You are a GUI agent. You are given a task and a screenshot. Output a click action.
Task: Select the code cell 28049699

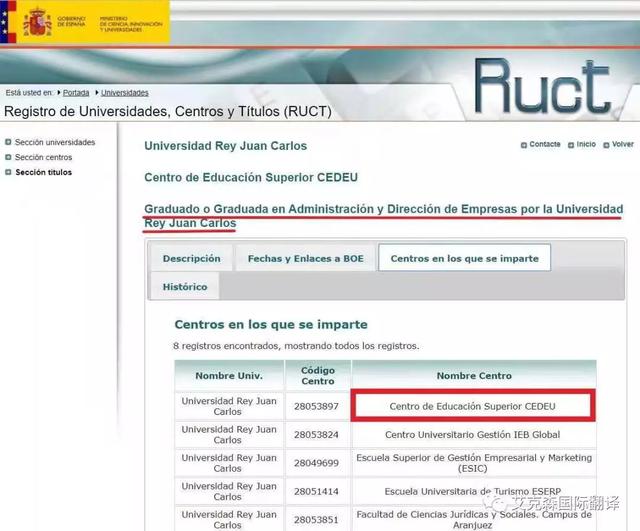click(316, 463)
